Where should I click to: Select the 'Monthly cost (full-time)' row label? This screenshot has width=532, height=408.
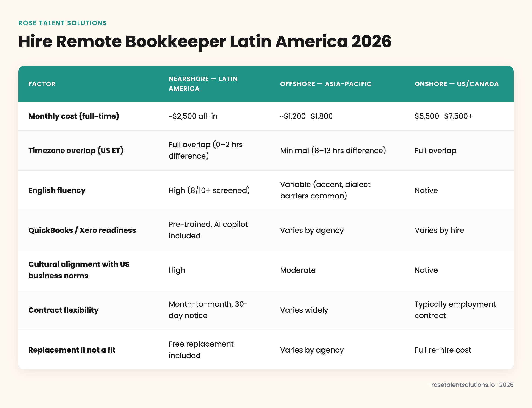(74, 116)
